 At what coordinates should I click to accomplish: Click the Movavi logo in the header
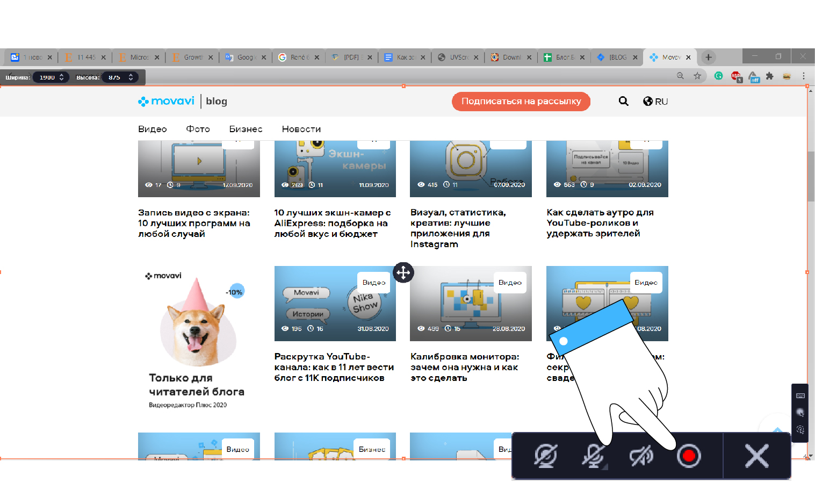[166, 101]
